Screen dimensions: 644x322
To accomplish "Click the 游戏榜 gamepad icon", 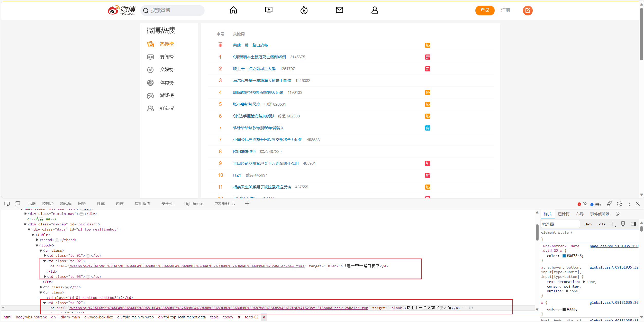I will click(x=150, y=96).
